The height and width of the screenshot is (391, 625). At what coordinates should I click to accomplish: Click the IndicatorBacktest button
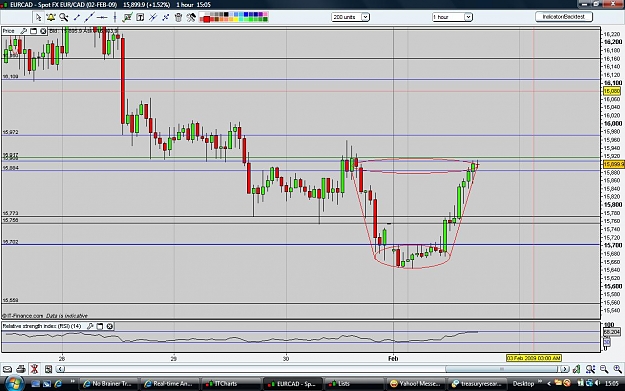click(564, 17)
